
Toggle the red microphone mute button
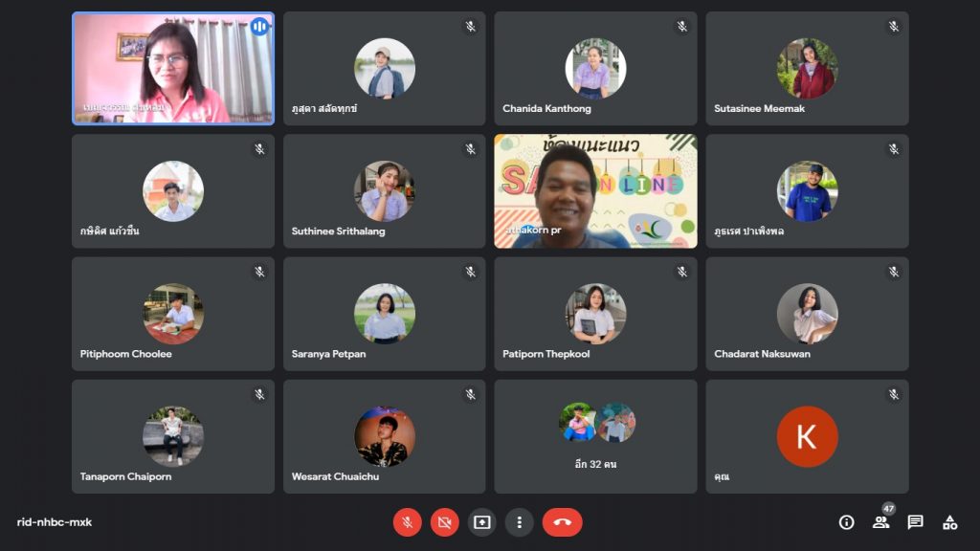[x=407, y=522]
